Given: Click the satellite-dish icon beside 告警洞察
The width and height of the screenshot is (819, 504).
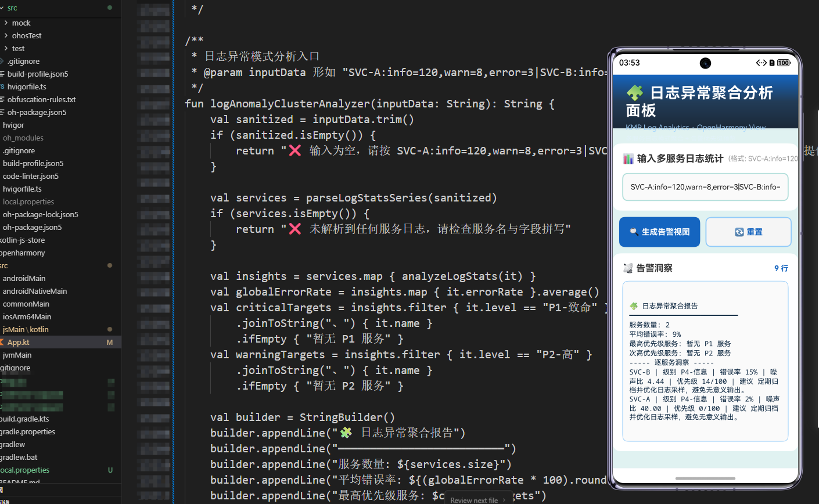Looking at the screenshot, I should pos(628,268).
